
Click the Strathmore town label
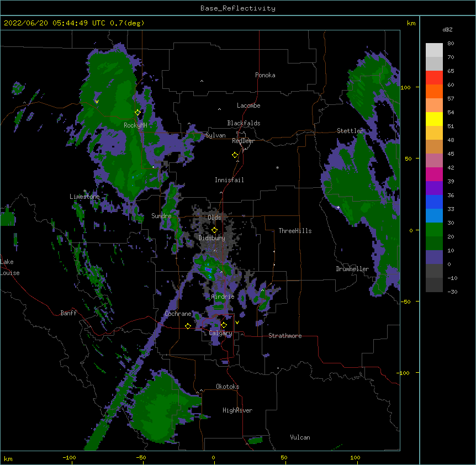(x=285, y=336)
